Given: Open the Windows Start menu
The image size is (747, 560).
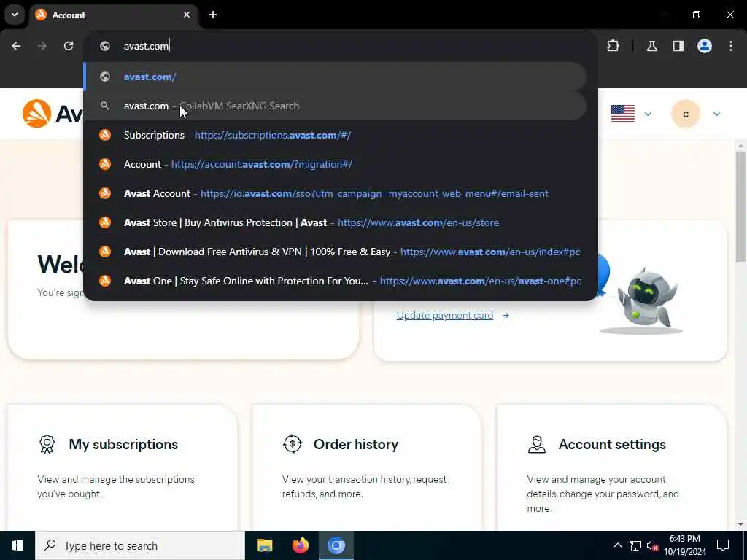Looking at the screenshot, I should click(x=18, y=545).
